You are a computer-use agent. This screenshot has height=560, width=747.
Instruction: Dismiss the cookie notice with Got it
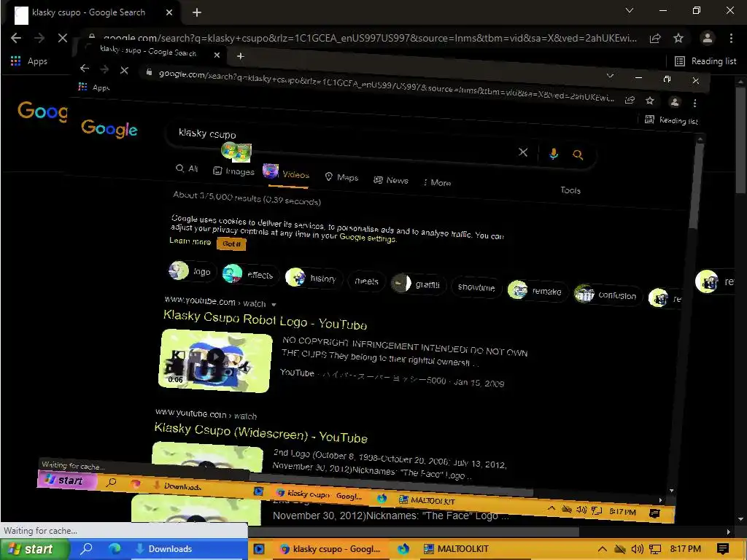(231, 244)
